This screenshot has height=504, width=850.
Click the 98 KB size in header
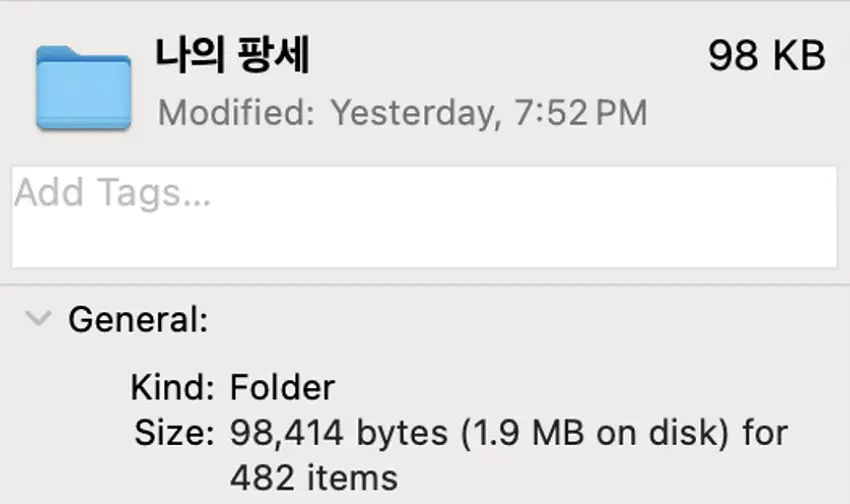767,55
